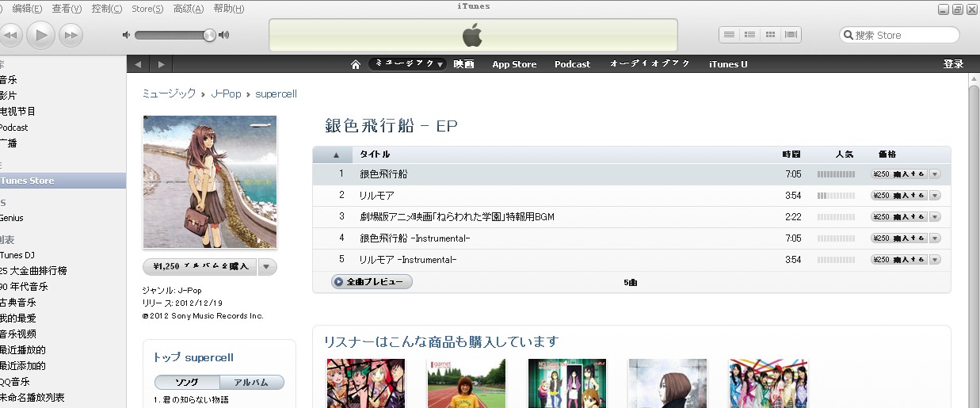This screenshot has width=980, height=408.
Task: Open dropdown arrow beside album purchase button
Action: [268, 267]
